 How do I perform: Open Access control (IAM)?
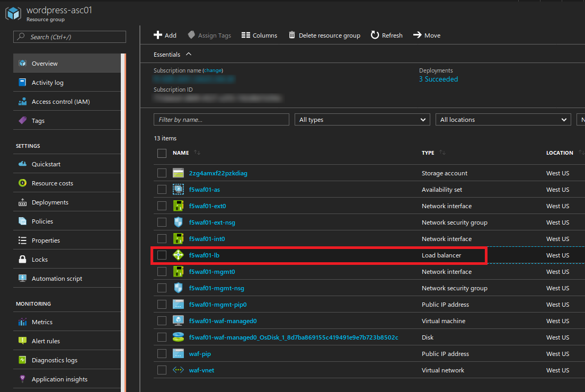(x=67, y=102)
